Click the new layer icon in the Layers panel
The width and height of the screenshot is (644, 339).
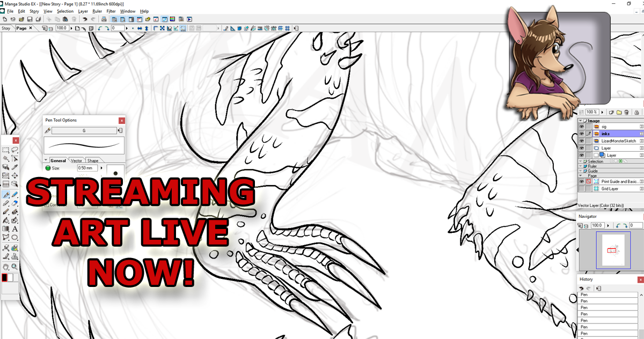611,112
